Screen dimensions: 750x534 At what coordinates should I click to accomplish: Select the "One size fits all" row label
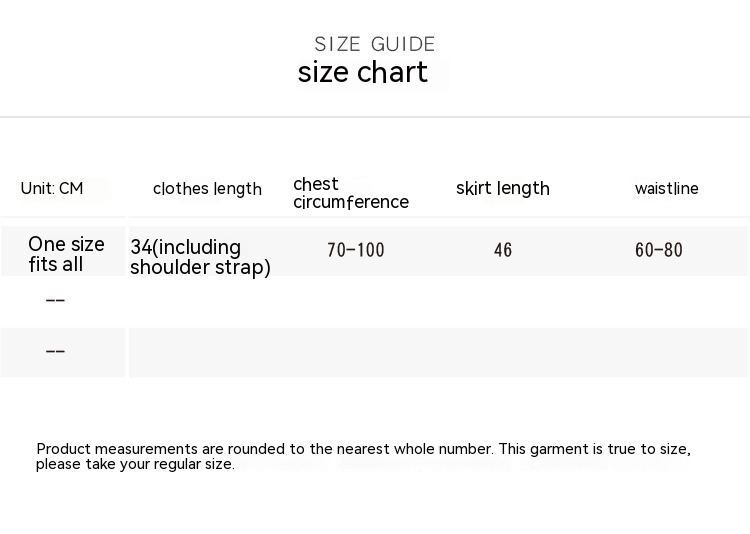tap(66, 254)
